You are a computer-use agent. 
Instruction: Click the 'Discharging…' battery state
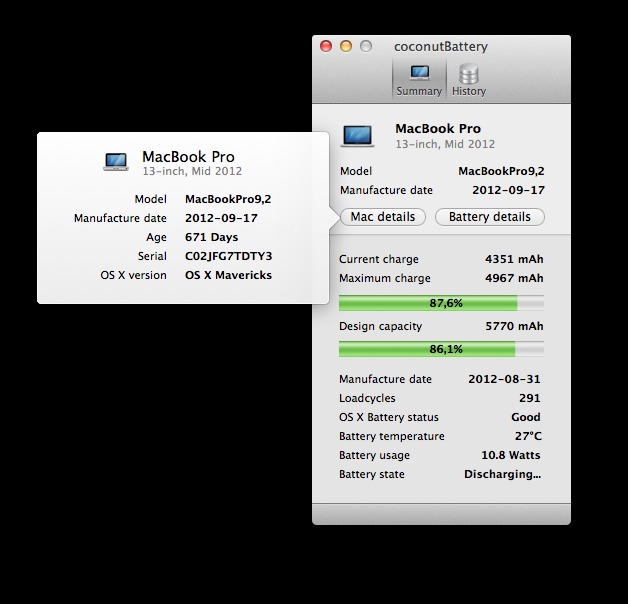(503, 474)
